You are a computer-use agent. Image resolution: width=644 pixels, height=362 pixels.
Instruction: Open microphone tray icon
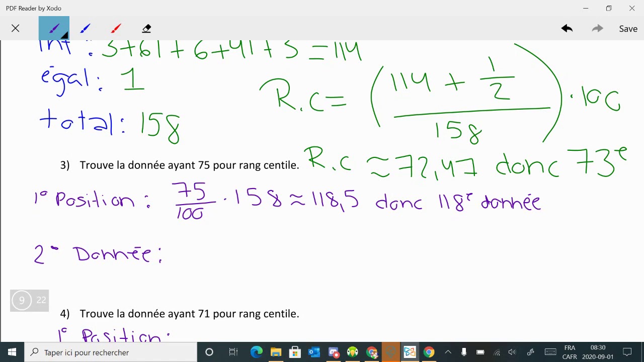[x=464, y=352]
